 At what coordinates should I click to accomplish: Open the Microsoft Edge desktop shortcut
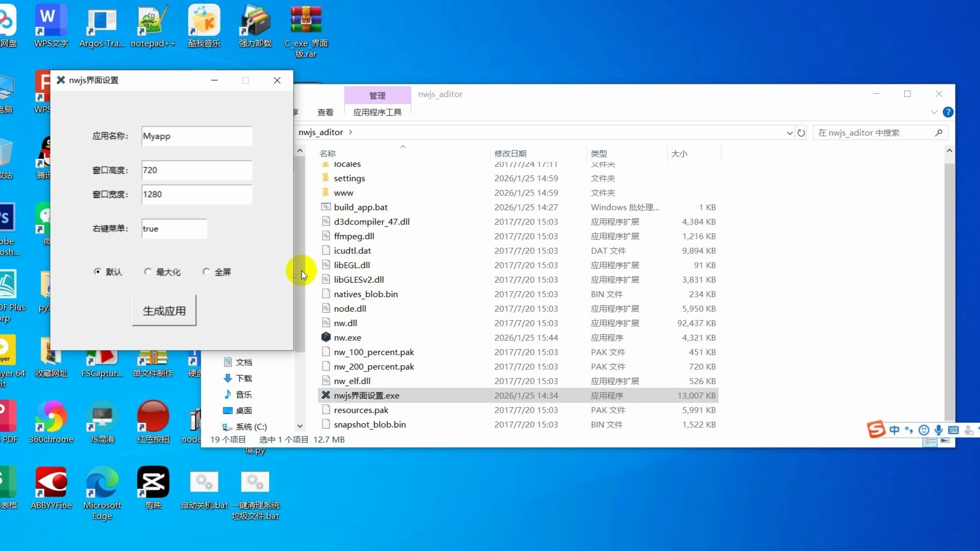click(x=102, y=483)
